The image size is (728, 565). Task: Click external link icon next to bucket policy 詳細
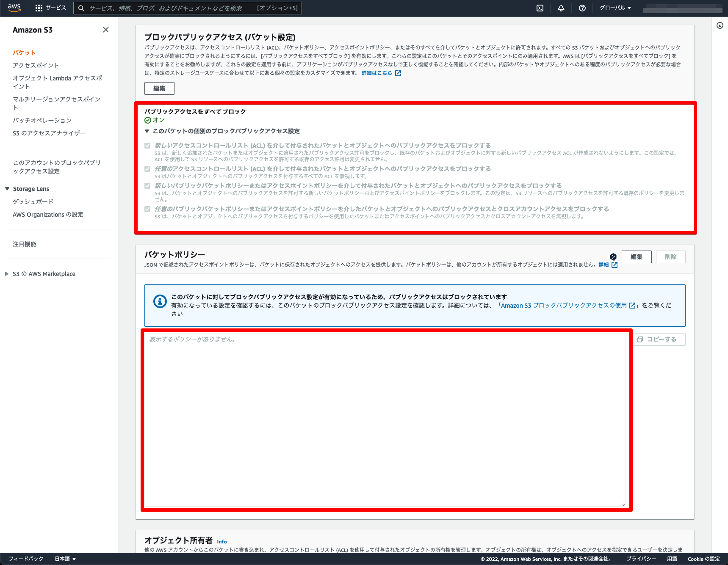coord(615,265)
